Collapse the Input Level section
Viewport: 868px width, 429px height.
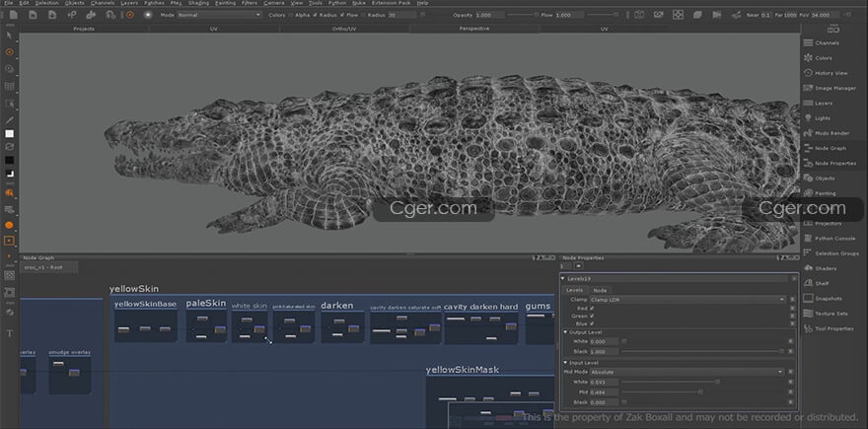click(x=565, y=363)
